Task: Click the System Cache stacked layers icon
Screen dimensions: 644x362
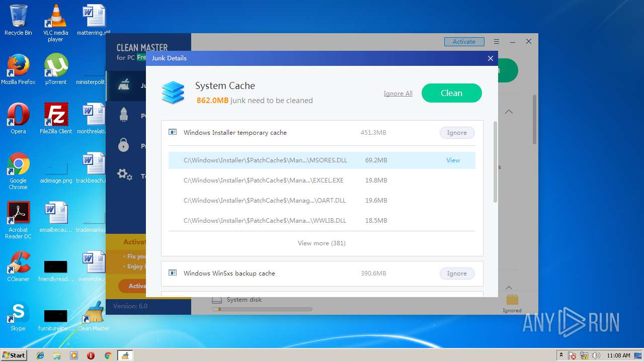Action: (x=173, y=93)
